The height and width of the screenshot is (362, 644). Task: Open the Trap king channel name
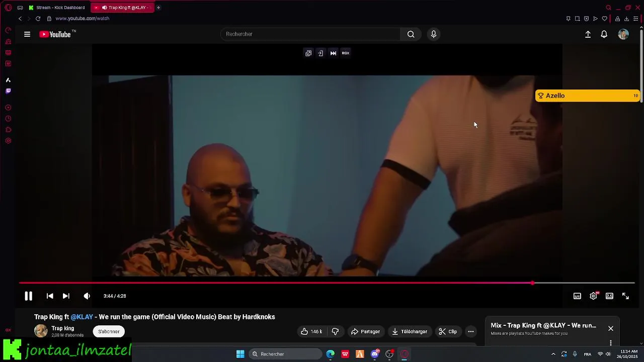pos(63,328)
